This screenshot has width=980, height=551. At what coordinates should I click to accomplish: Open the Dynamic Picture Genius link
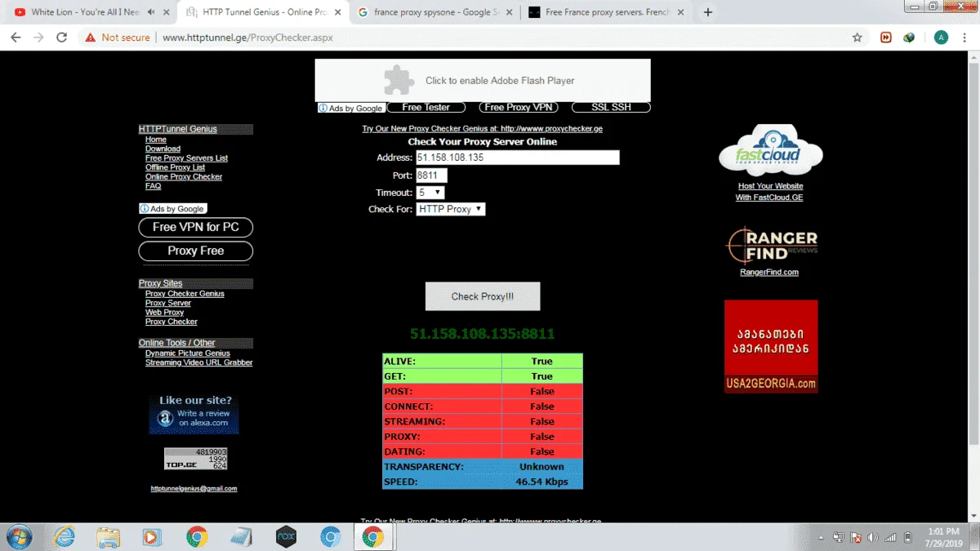188,353
